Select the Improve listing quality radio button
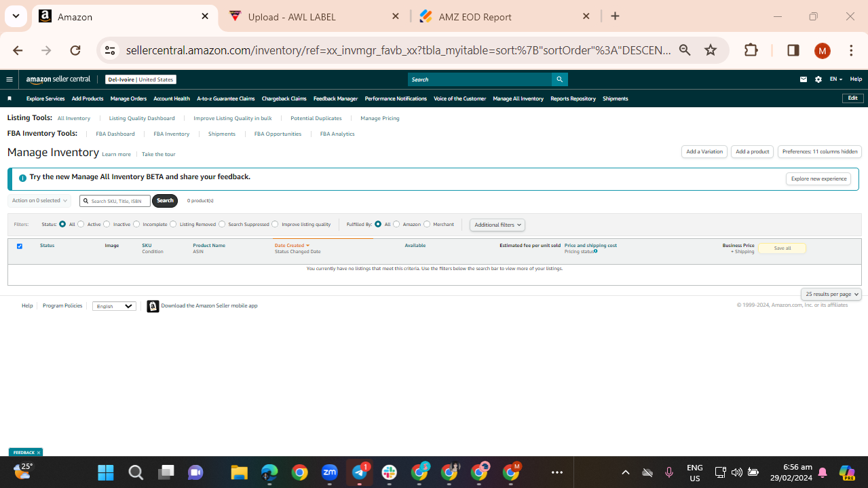The image size is (868, 488). pos(275,224)
